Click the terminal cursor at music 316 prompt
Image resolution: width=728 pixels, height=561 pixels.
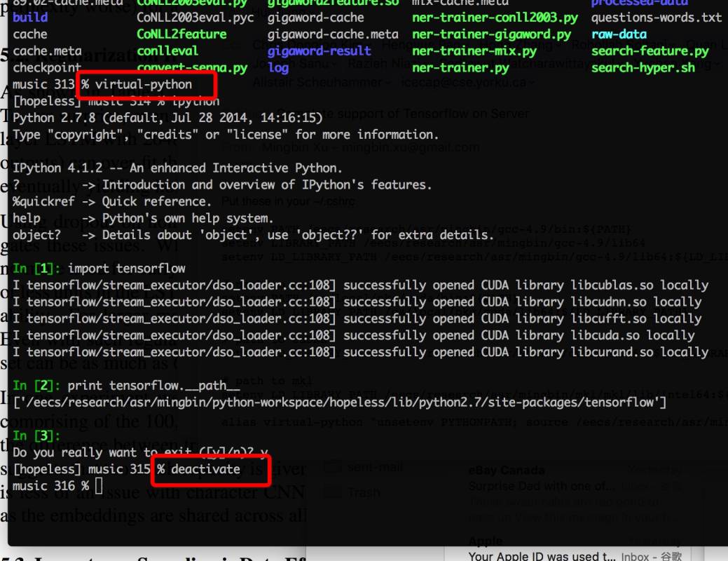click(x=98, y=486)
